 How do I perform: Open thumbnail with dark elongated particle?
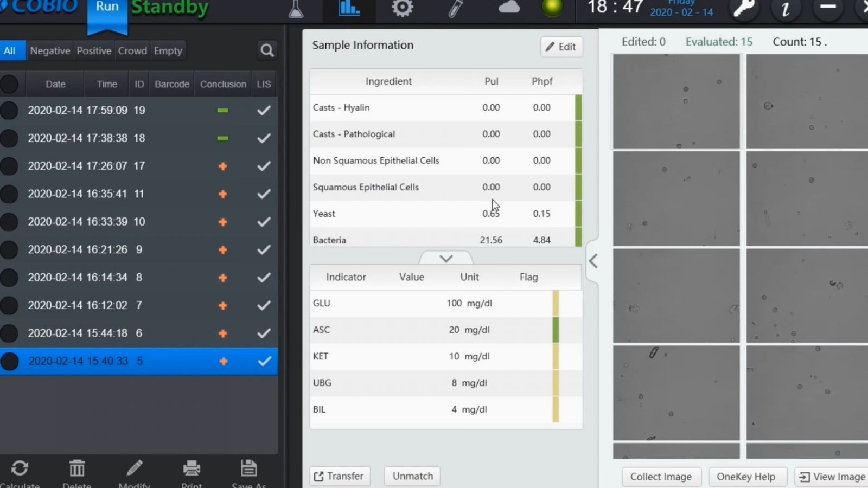point(676,393)
